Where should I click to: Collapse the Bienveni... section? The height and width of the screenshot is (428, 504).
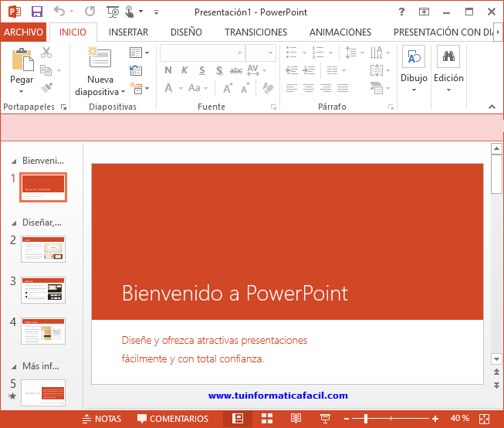click(x=14, y=161)
